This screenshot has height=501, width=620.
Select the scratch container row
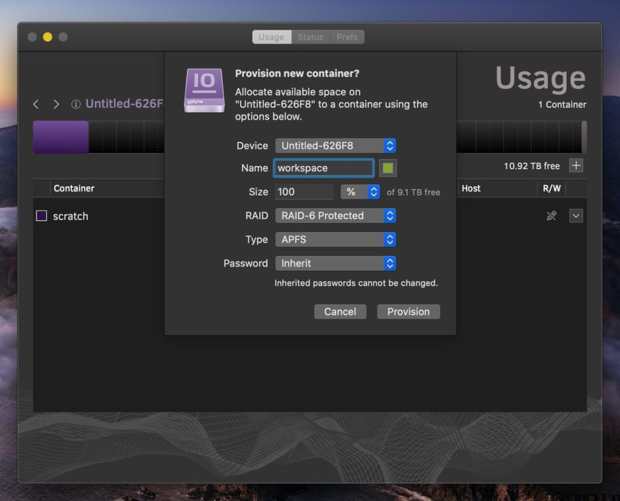click(310, 216)
